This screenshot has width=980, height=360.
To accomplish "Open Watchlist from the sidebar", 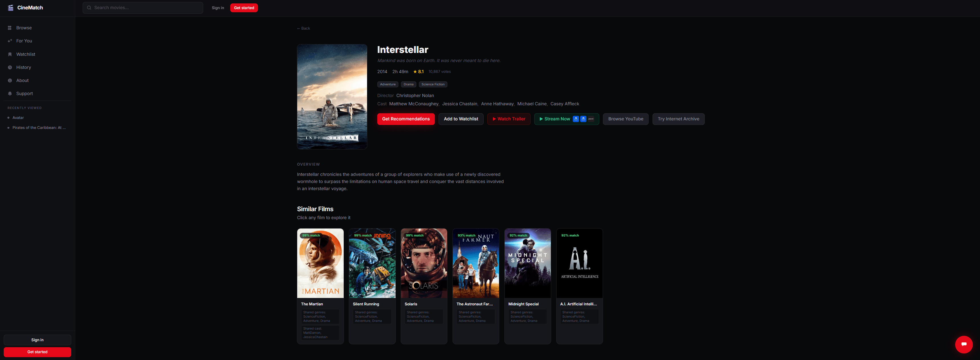I will [x=37, y=54].
